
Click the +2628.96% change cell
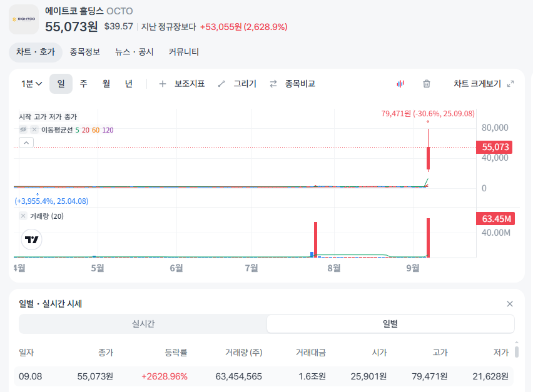click(x=165, y=376)
